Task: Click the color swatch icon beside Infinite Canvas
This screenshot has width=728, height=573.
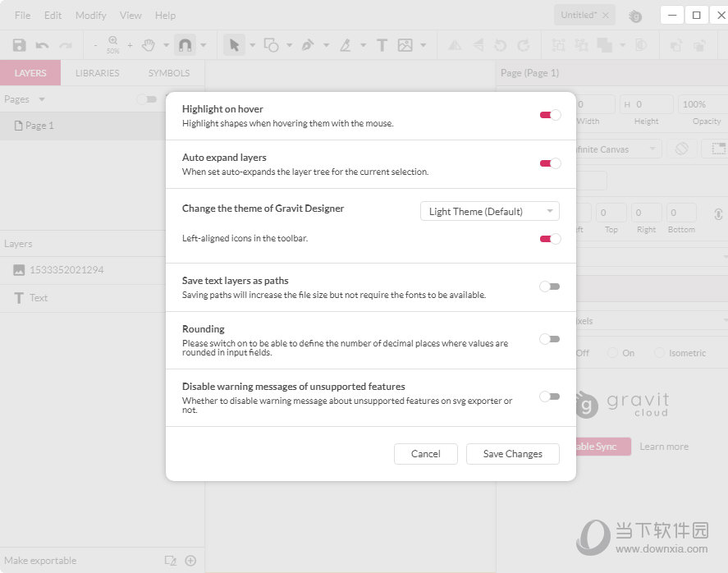Action: (x=681, y=149)
